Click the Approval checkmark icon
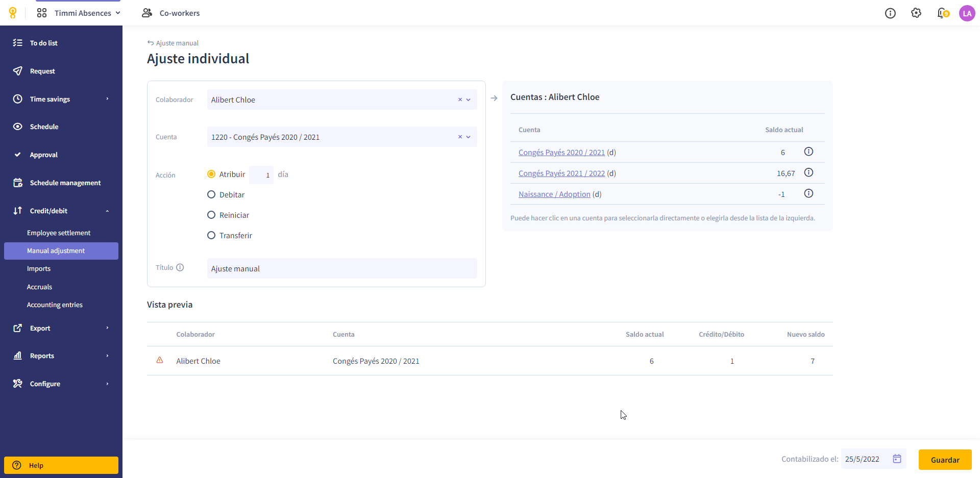Image resolution: width=980 pixels, height=478 pixels. click(17, 155)
